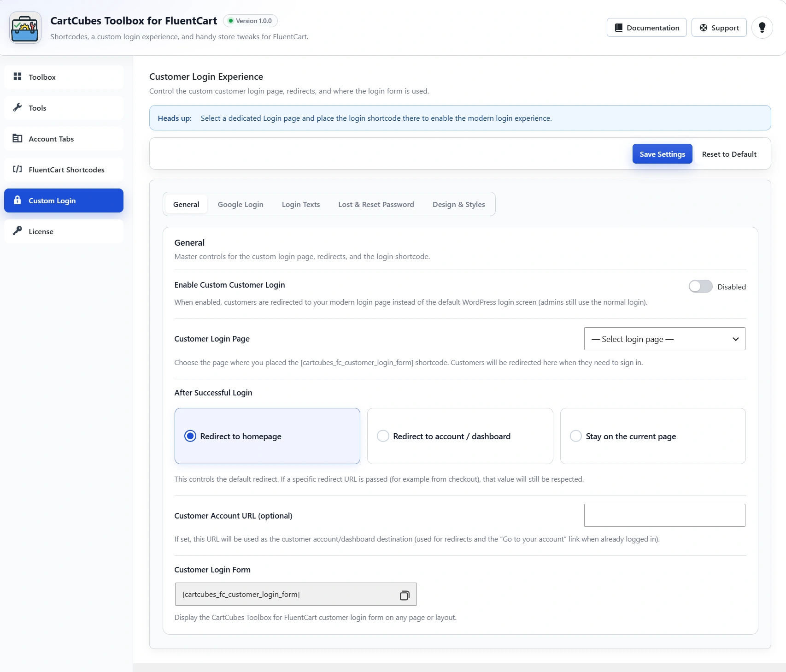Click Reset to Default button
Image resolution: width=786 pixels, height=672 pixels.
tap(729, 154)
